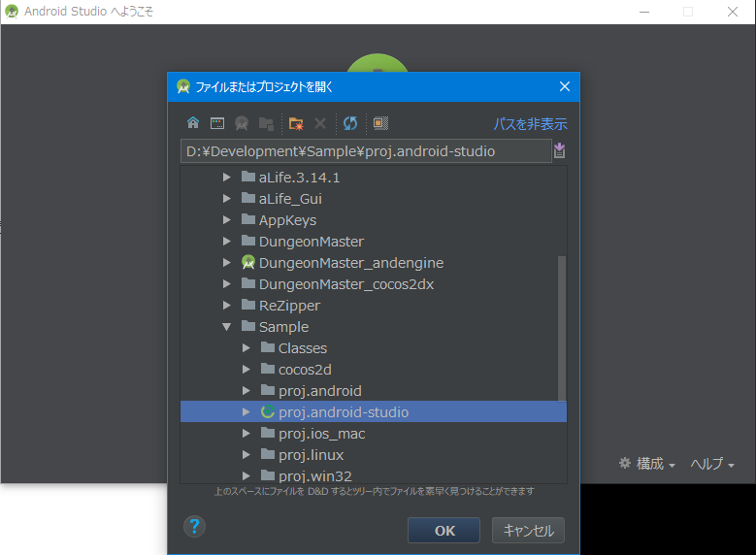Select DungeonMaster folder row
Screen dimensions: 756x555
[374, 241]
